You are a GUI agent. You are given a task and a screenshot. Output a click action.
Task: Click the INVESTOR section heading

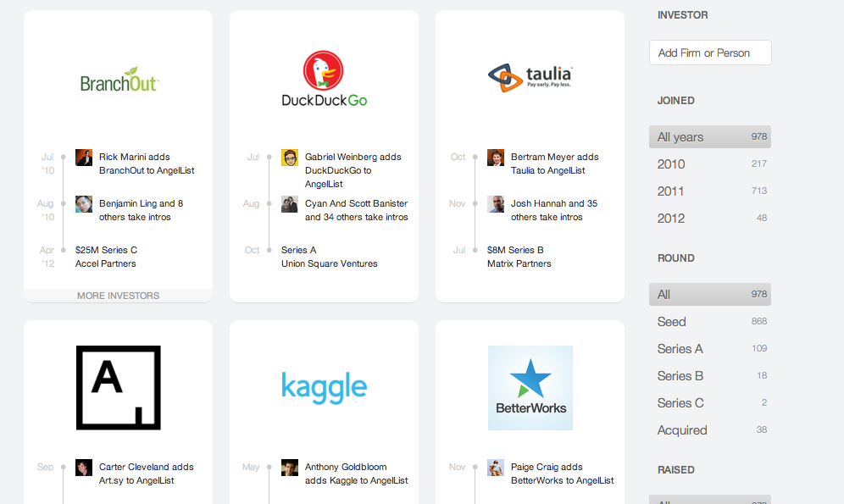click(682, 15)
